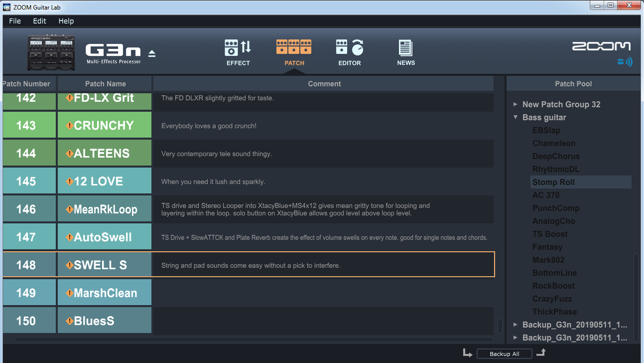Screen dimensions: 644x363
Task: Select ThickPhase in Patch Pool
Action: 554,312
